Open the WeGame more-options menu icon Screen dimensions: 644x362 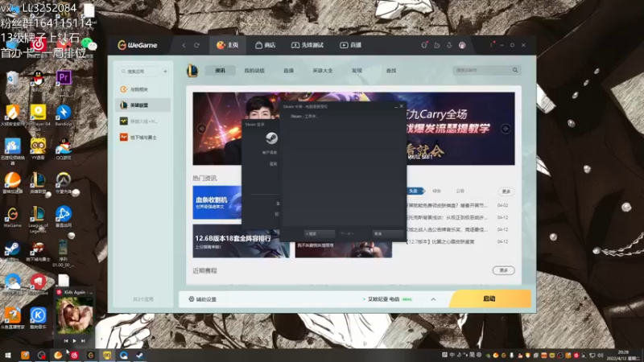point(491,45)
